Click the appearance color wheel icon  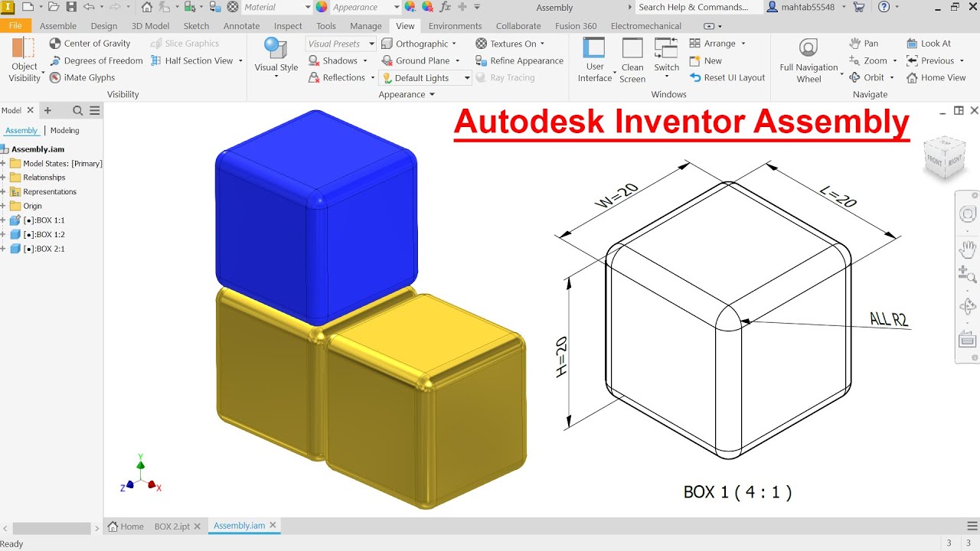[322, 7]
